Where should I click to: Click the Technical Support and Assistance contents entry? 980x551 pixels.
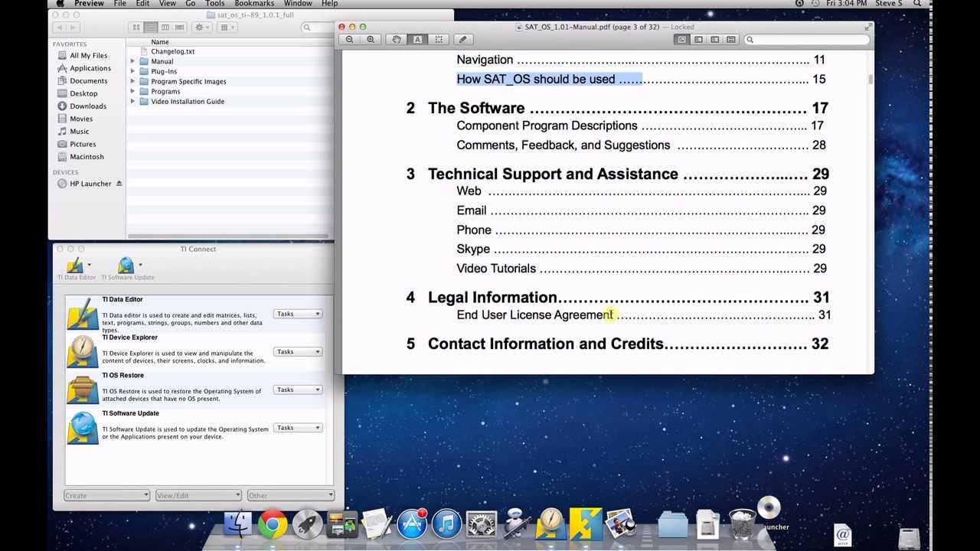pos(553,174)
